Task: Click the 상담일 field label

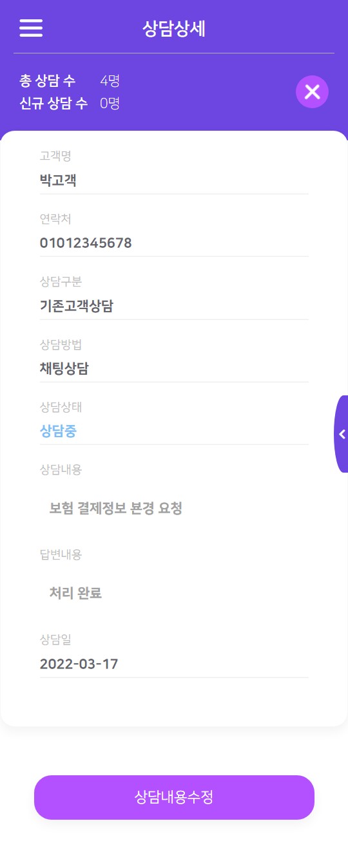Action: point(55,639)
